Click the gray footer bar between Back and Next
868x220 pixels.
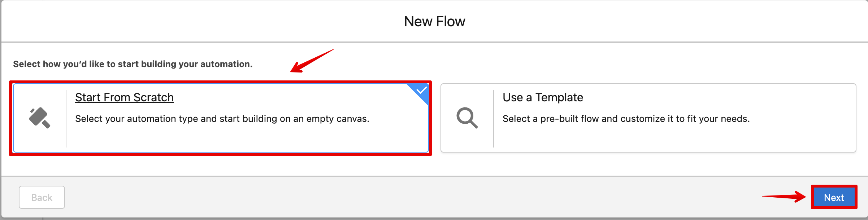[412, 197]
